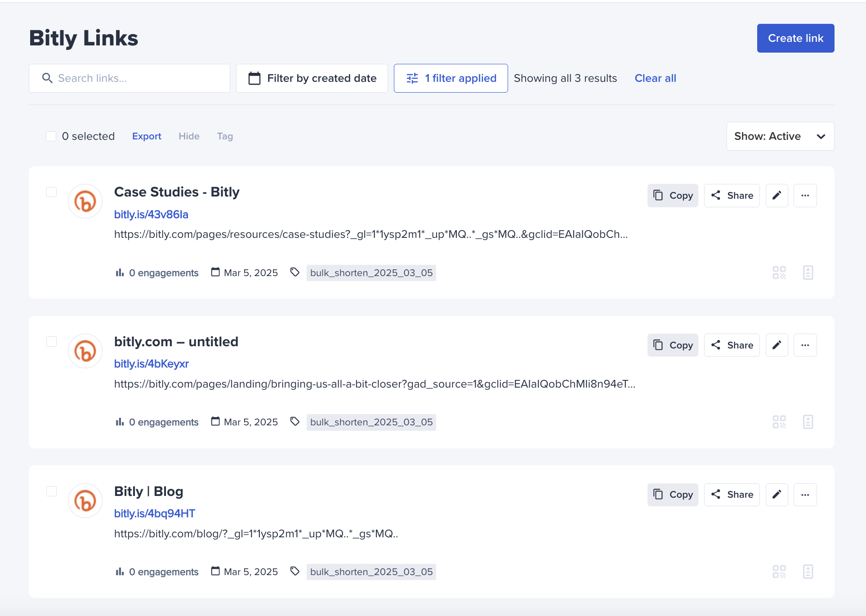This screenshot has width=866, height=616.
Task: Click the tag icon on Bitly | Blog card
Action: (x=295, y=571)
